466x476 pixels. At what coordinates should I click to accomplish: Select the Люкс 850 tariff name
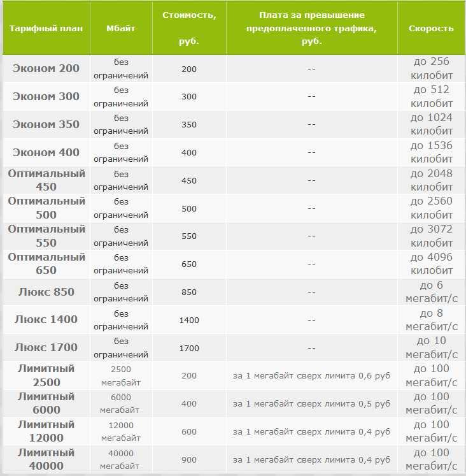pyautogui.click(x=46, y=292)
